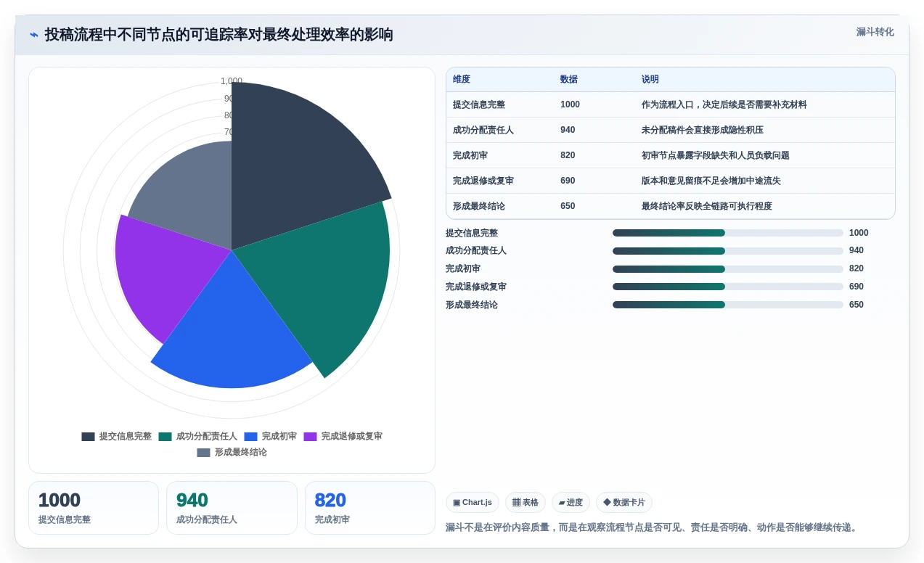The image size is (924, 563).
Task: Select the 完成退修或复审 table row name
Action: [483, 181]
